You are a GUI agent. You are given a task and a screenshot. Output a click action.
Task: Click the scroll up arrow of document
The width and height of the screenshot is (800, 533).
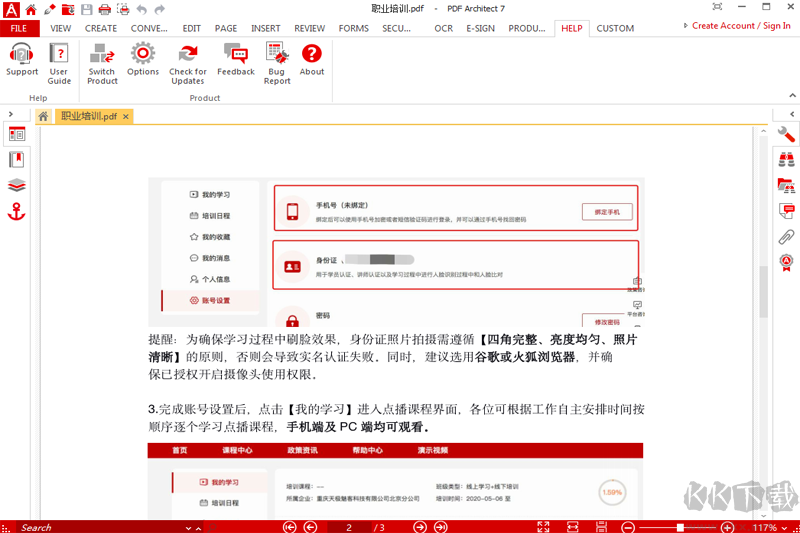click(x=763, y=132)
